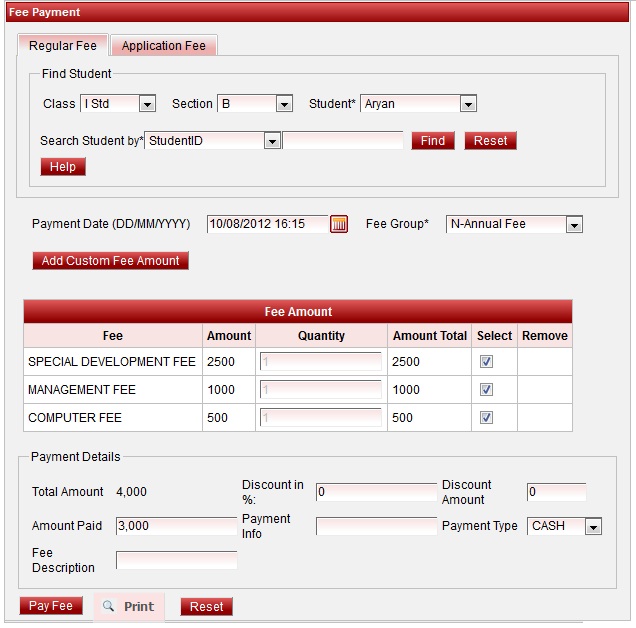Focus the Amount Paid input field
Image resolution: width=636 pixels, height=628 pixels.
[x=176, y=526]
